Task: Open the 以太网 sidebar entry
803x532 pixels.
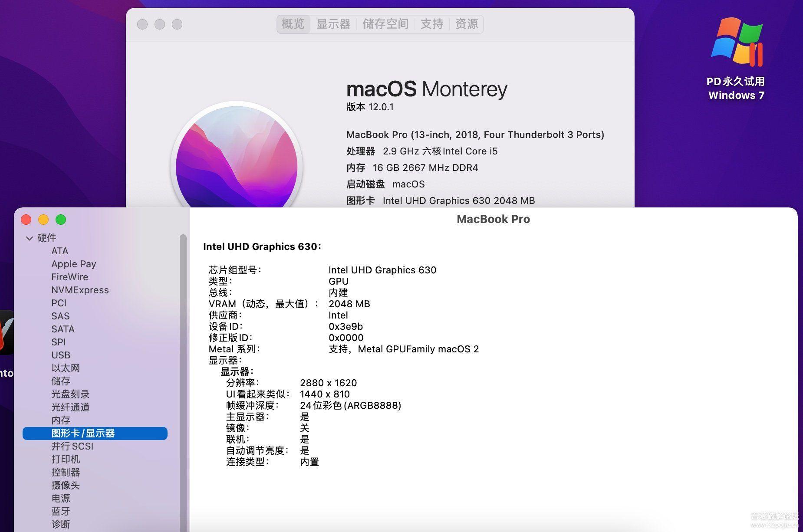Action: tap(66, 368)
